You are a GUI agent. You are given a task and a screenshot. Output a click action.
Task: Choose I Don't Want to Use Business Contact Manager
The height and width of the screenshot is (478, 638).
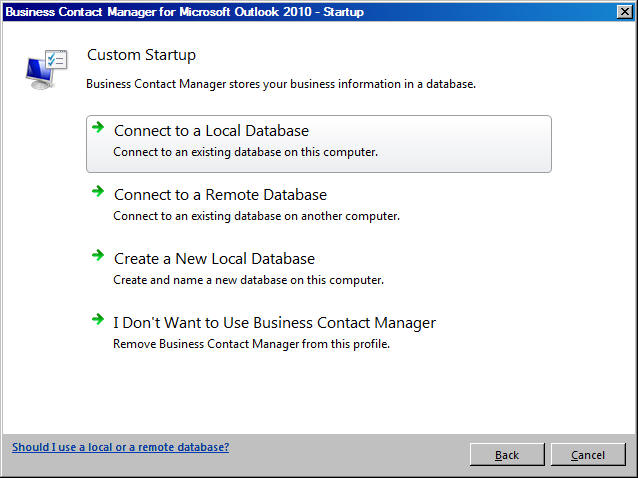pos(274,323)
